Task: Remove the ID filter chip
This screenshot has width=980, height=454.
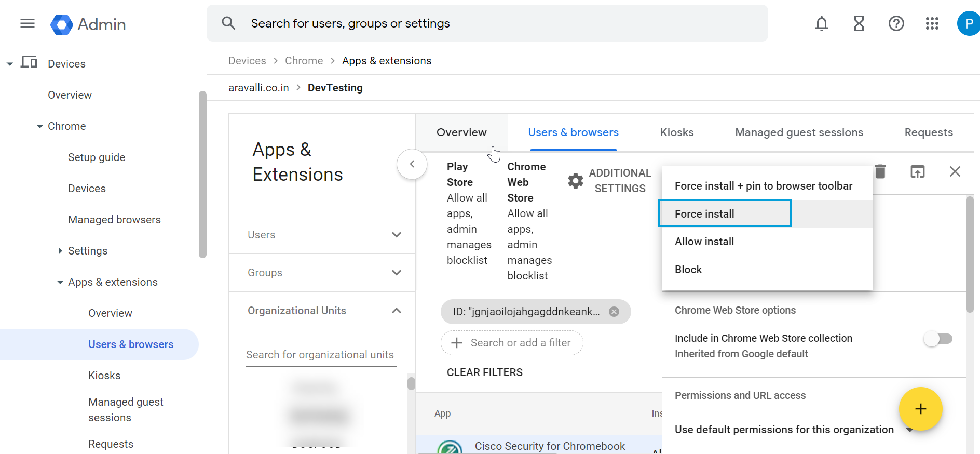Action: (x=614, y=312)
